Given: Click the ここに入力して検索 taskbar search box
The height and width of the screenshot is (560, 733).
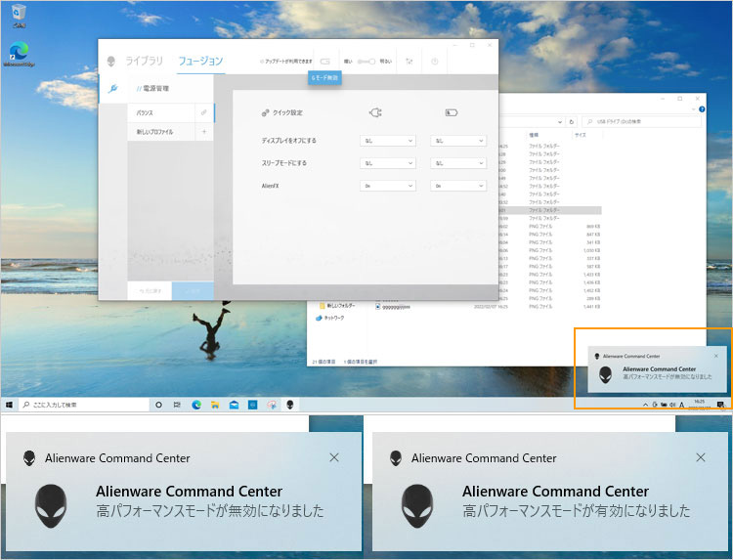Looking at the screenshot, I should tap(84, 405).
